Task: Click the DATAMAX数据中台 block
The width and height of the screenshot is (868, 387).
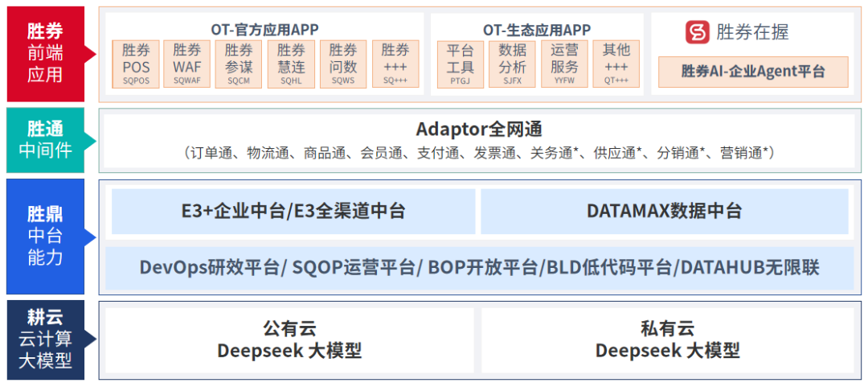Action: pos(665,212)
